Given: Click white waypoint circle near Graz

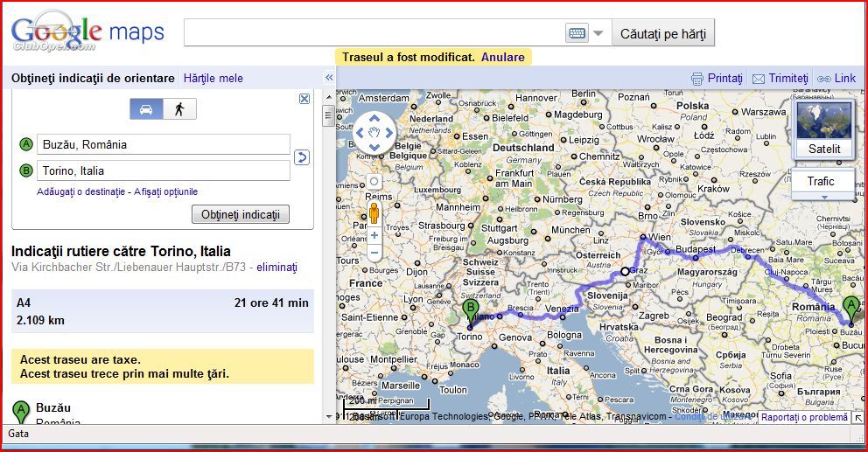Looking at the screenshot, I should coord(625,271).
